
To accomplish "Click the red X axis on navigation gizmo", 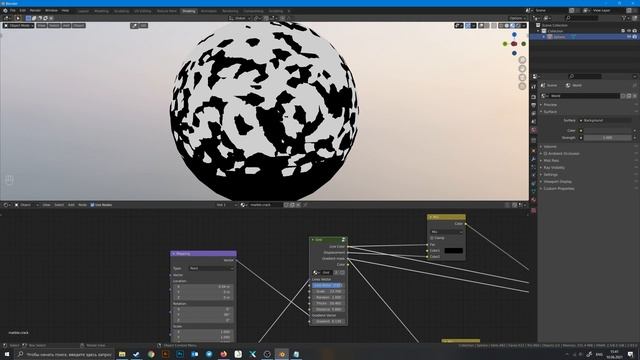I will pos(514,44).
